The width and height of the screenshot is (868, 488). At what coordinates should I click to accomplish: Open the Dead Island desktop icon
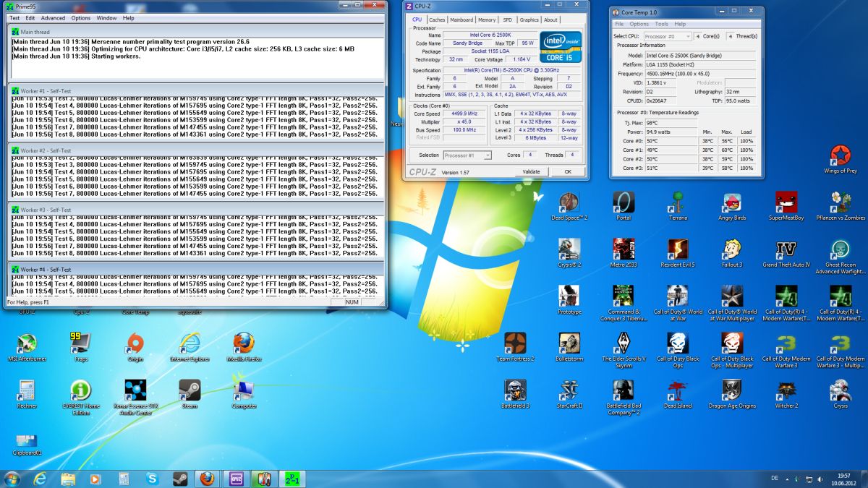[678, 394]
